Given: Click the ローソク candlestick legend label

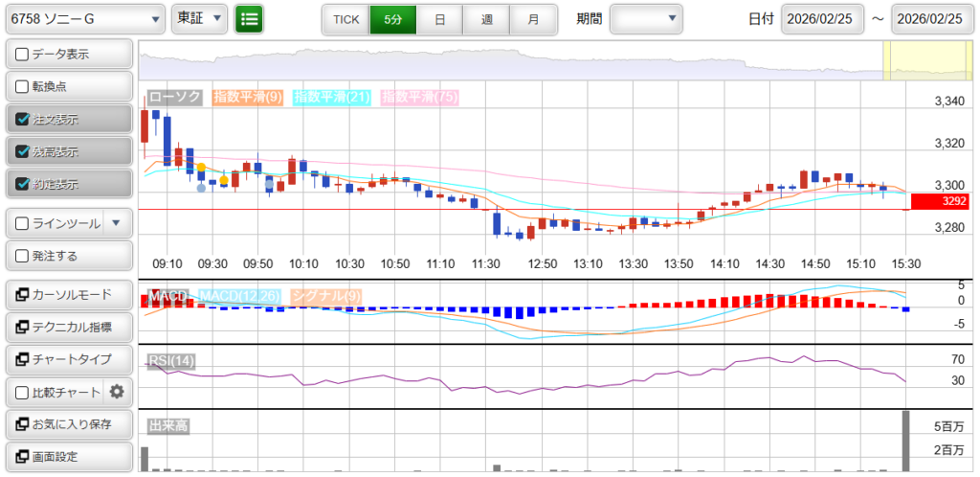Looking at the screenshot, I should [175, 97].
